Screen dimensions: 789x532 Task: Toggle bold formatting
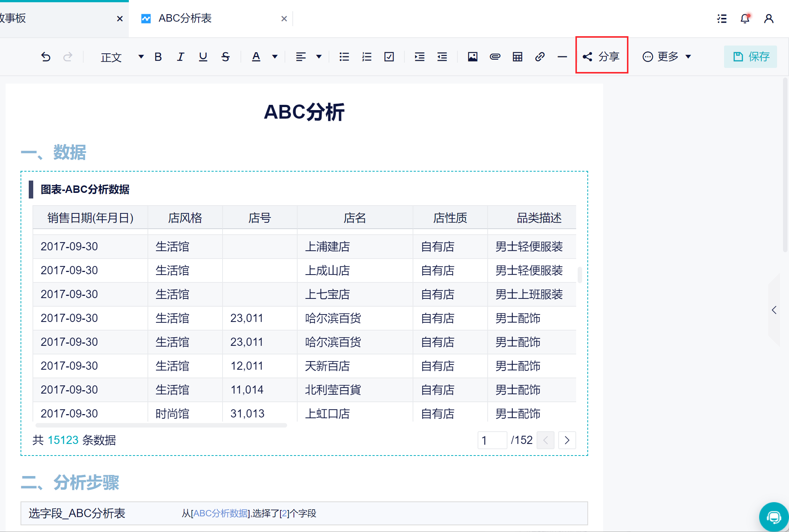click(x=158, y=57)
